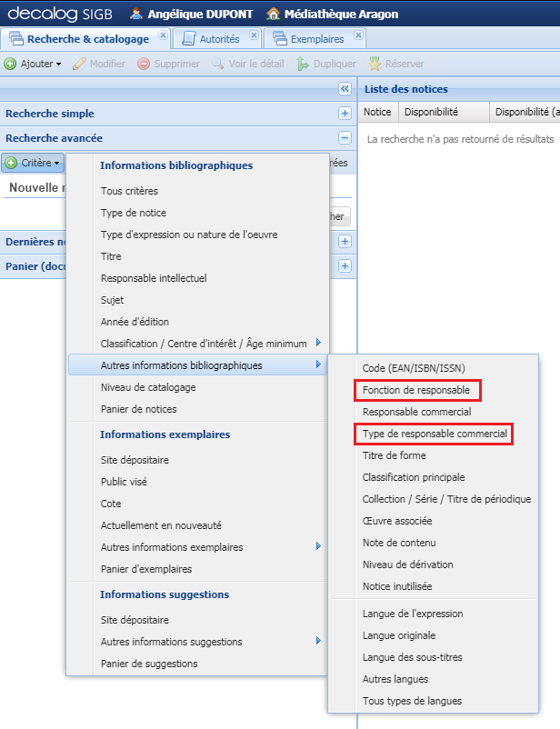The image size is (560, 729).
Task: Expand the Panier section plus button
Action: (345, 266)
